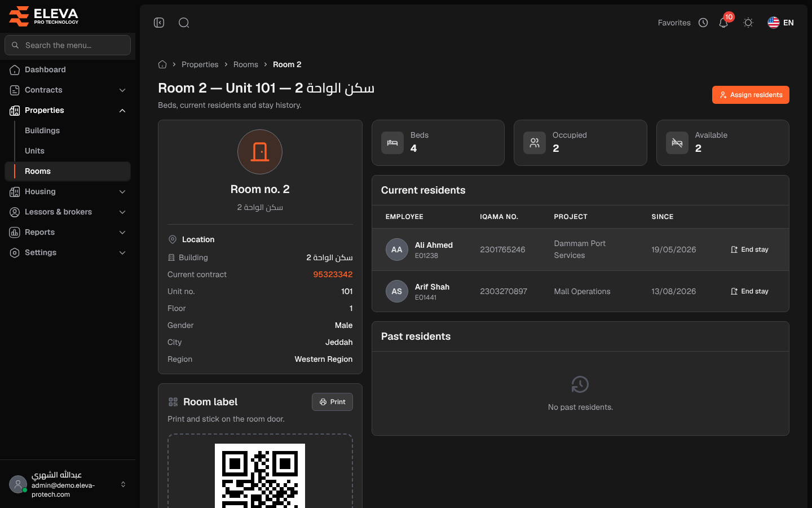The width and height of the screenshot is (812, 508).
Task: Click the Ali Ahmed AA avatar
Action: pos(397,249)
